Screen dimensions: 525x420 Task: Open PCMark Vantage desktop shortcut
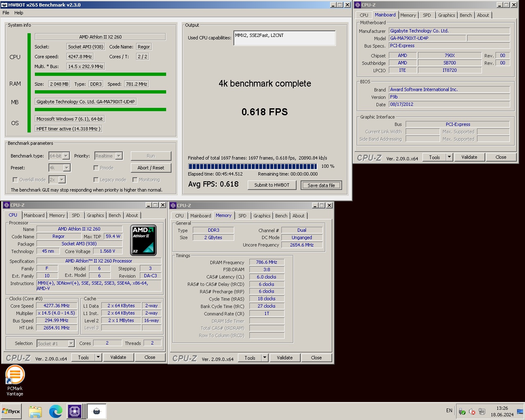(x=15, y=380)
